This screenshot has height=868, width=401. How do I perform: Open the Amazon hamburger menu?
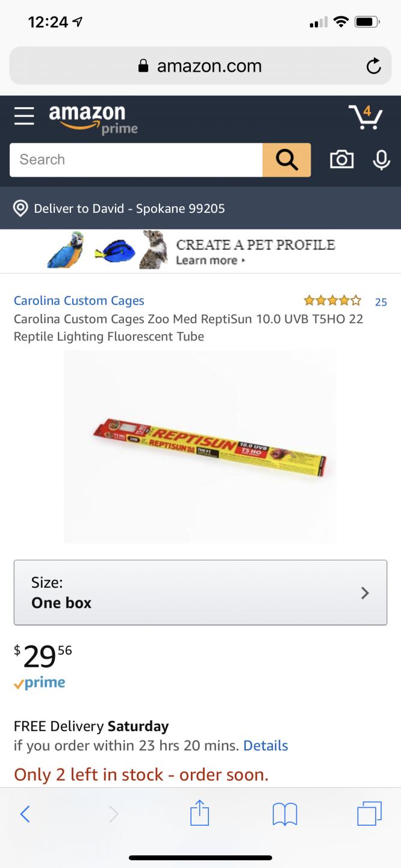pos(24,116)
